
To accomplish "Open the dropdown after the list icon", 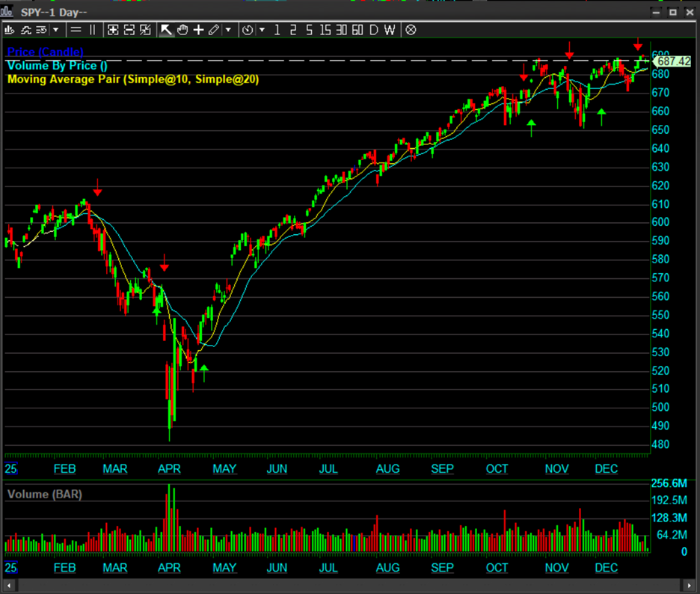I will point(55,30).
